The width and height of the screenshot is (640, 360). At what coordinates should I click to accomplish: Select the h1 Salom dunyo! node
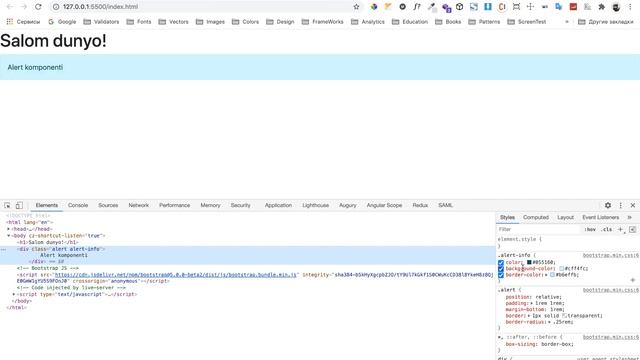click(48, 242)
